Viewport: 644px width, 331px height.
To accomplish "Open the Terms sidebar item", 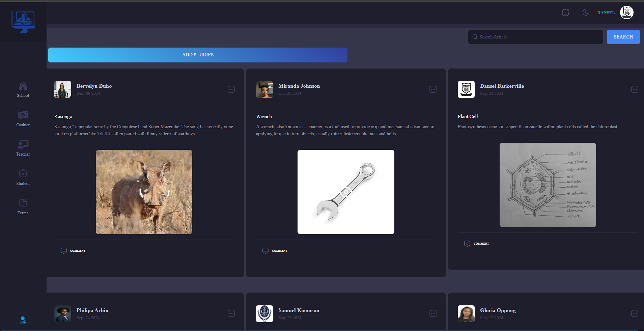I will [23, 206].
